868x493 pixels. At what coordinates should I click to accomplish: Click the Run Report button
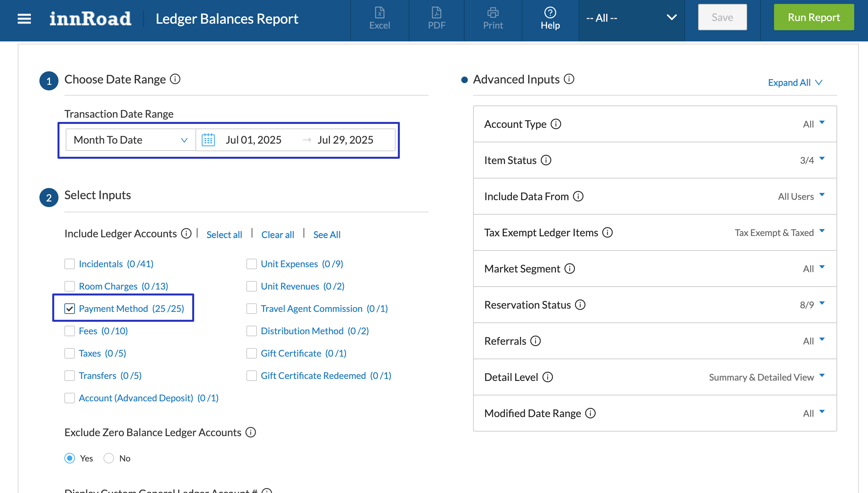(813, 17)
